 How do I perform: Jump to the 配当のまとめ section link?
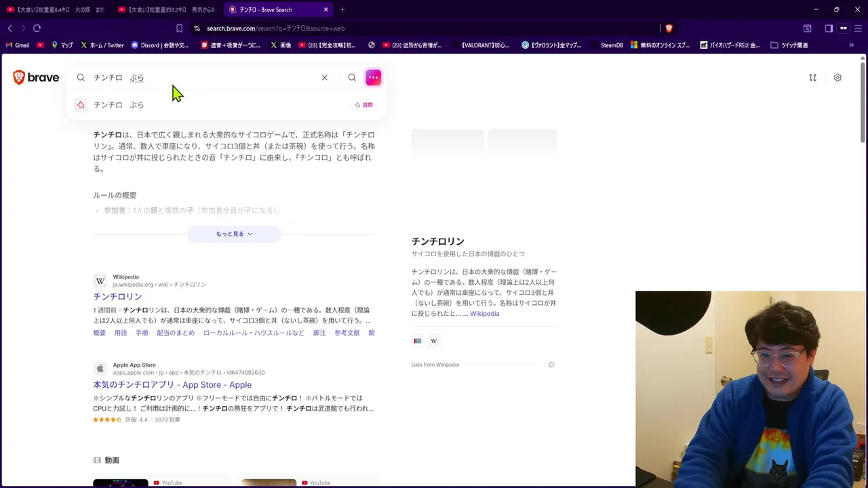(176, 333)
